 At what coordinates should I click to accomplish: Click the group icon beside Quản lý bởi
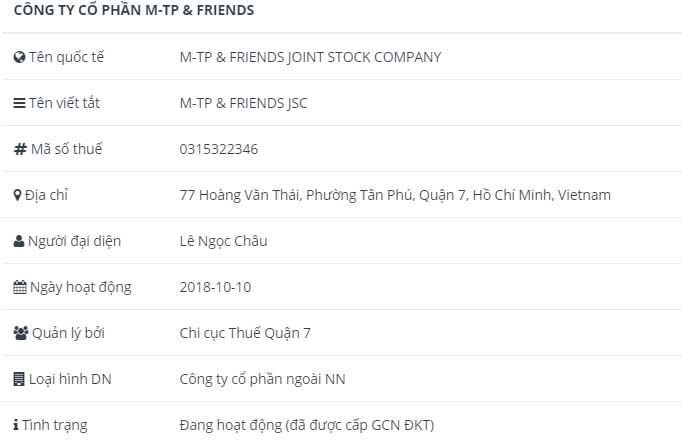20,333
